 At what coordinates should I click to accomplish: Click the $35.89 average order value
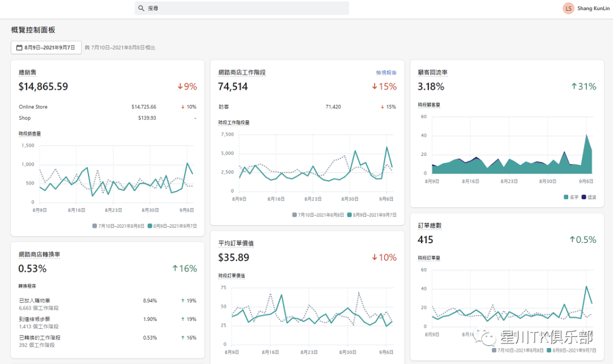click(234, 257)
